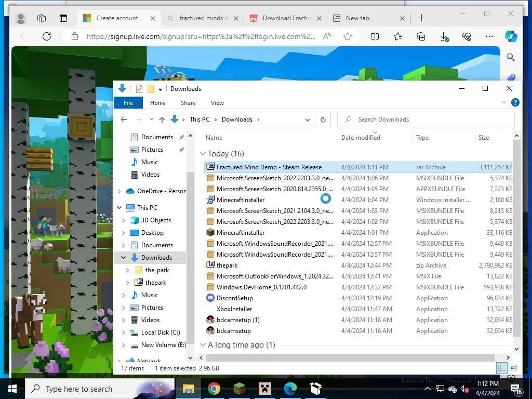Collapse the This PC tree node
532x399 pixels.
click(119, 208)
